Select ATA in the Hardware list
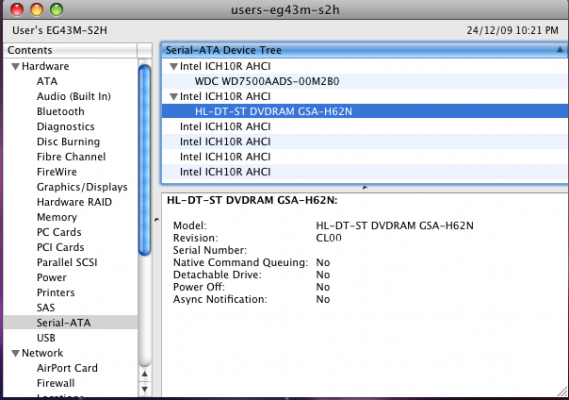This screenshot has height=400, width=569. pyautogui.click(x=47, y=81)
